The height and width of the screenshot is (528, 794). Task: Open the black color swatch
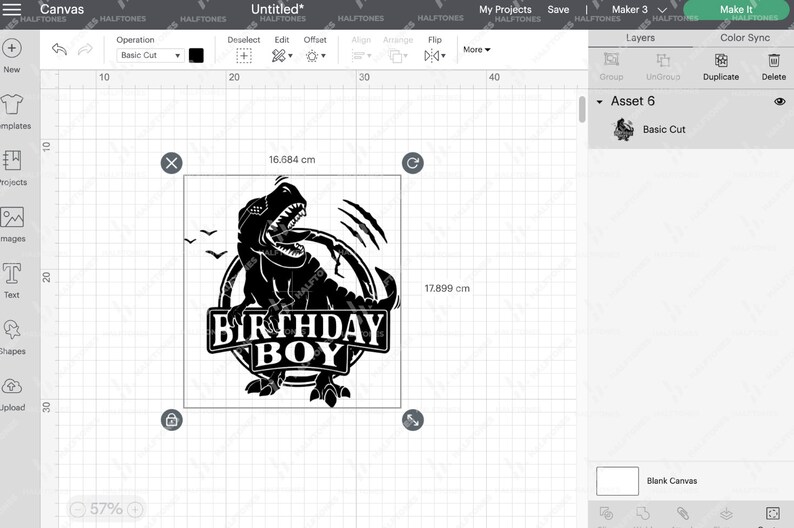(x=196, y=55)
